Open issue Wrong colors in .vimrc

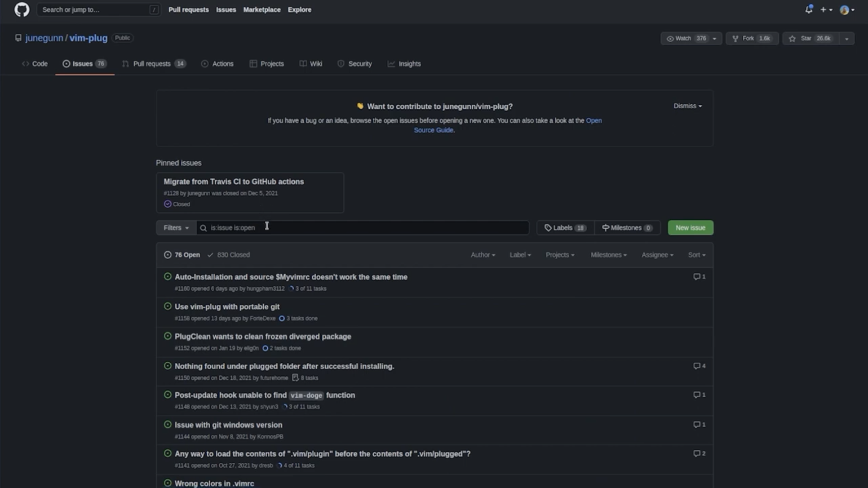pyautogui.click(x=214, y=483)
